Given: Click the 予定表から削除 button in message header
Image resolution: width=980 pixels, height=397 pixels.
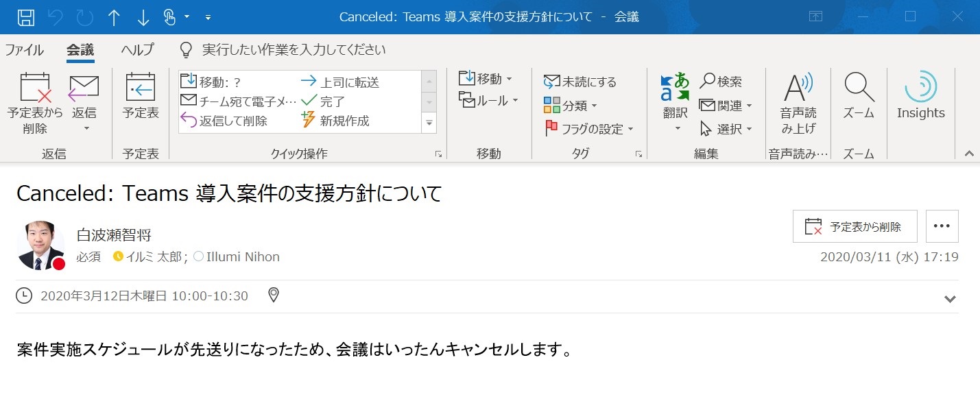Looking at the screenshot, I should click(x=855, y=226).
